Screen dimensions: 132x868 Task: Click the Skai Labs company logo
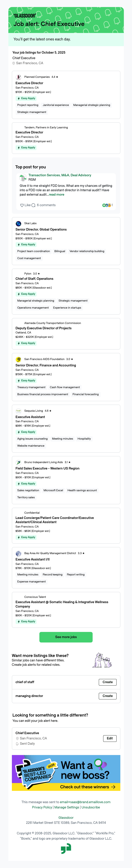coord(19,223)
